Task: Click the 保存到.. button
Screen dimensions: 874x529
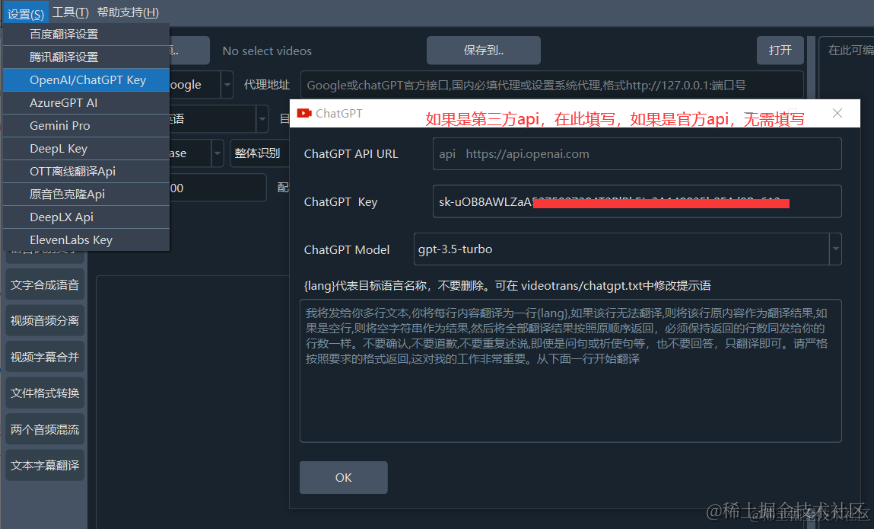Action: tap(483, 50)
